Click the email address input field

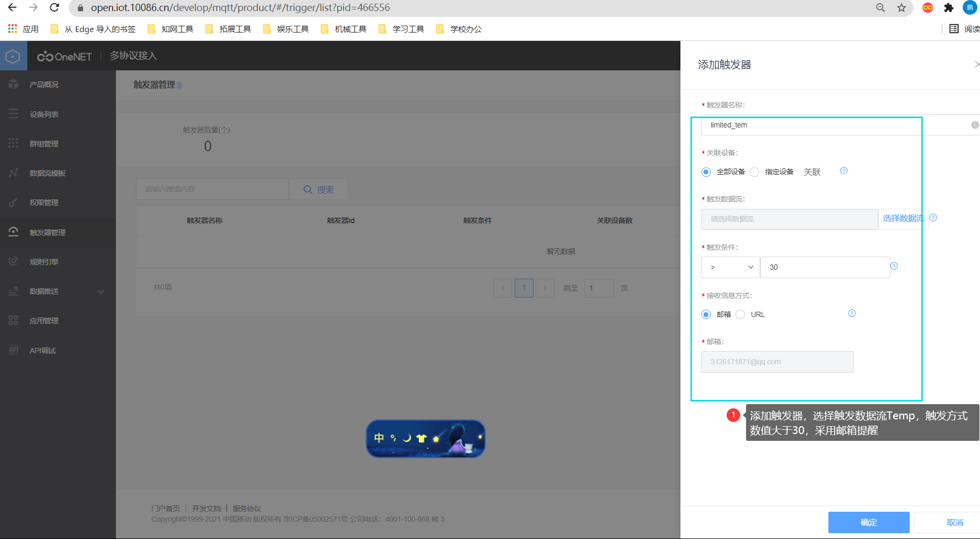(777, 362)
